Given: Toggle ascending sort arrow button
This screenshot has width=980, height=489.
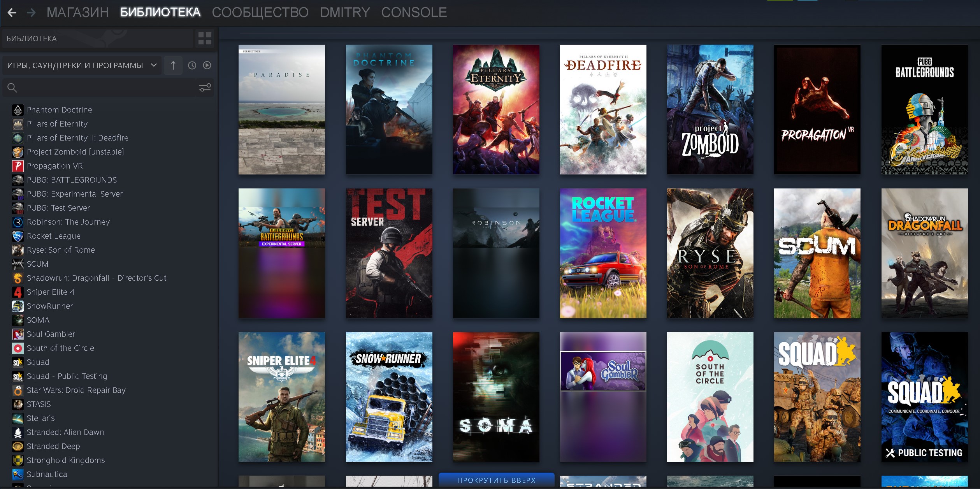Looking at the screenshot, I should [173, 65].
